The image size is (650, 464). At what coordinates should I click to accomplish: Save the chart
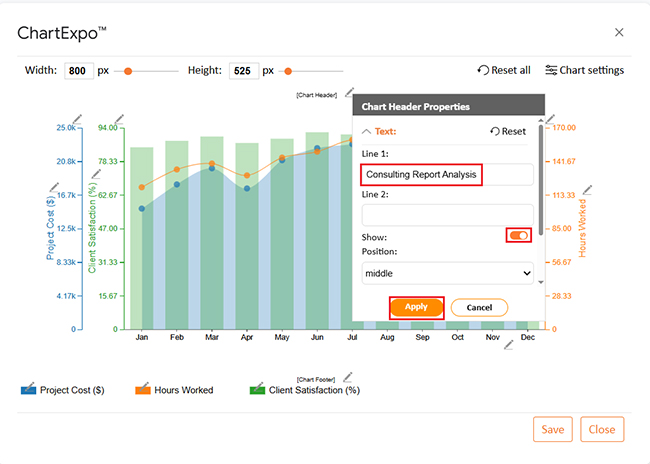pos(551,429)
